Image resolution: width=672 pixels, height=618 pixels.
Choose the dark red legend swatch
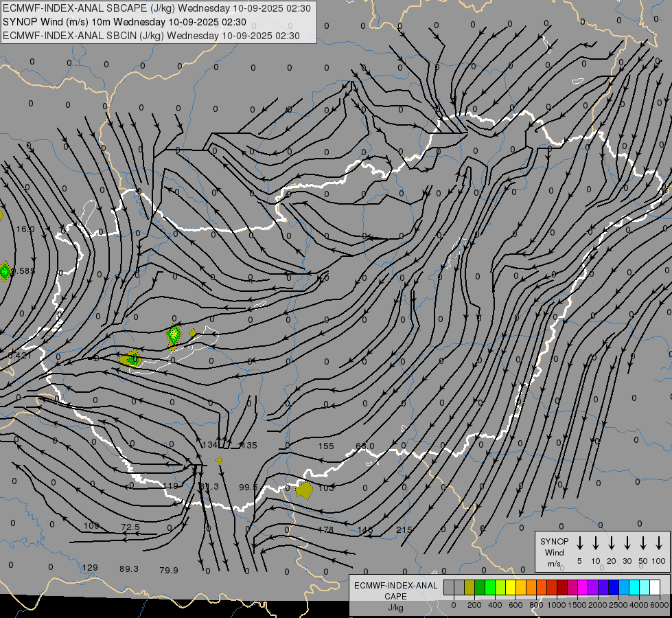tap(562, 588)
